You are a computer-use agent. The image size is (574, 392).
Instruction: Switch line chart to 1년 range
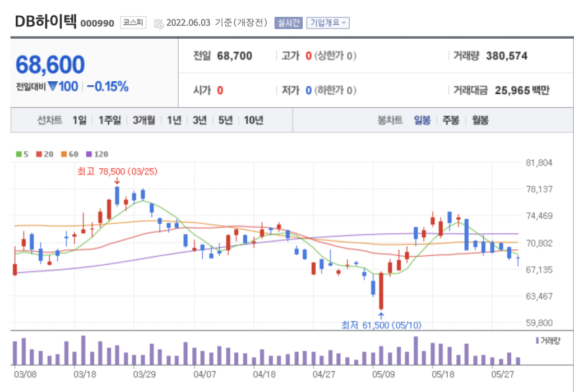[174, 120]
